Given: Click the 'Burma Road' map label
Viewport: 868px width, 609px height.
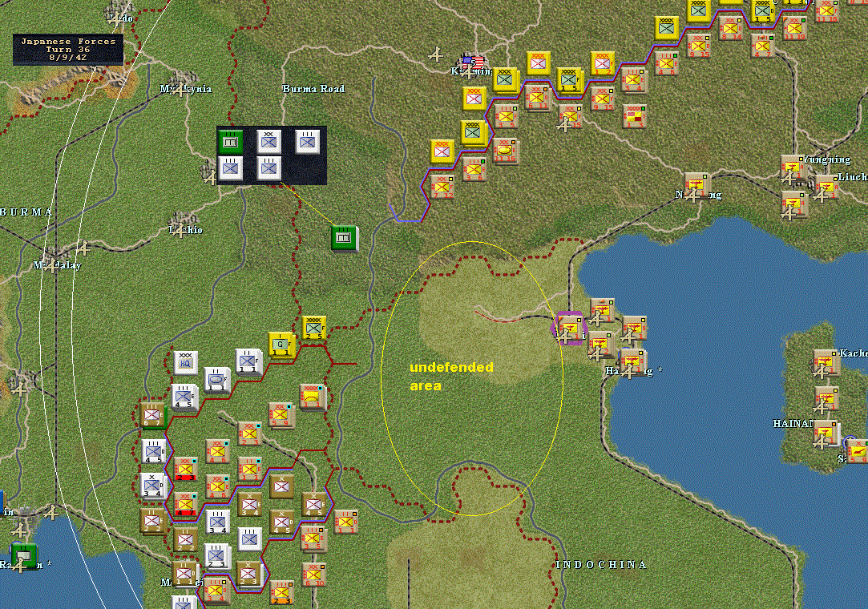Looking at the screenshot, I should pyautogui.click(x=313, y=89).
